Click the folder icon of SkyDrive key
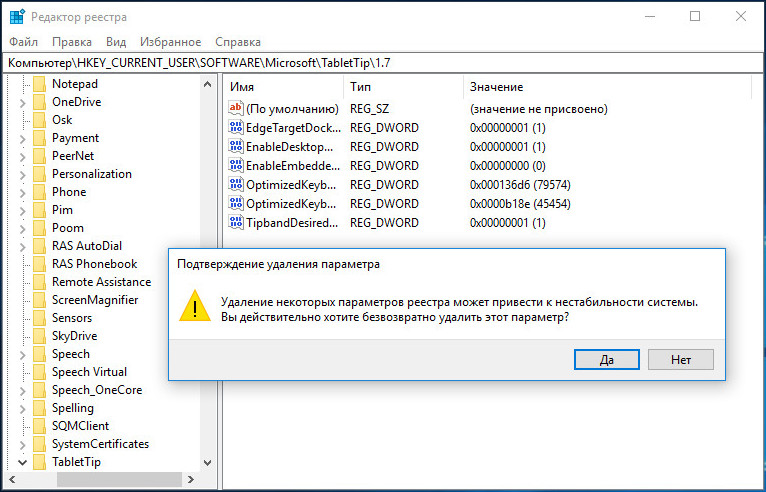Screen dimensions: 766x492 pyautogui.click(x=40, y=336)
